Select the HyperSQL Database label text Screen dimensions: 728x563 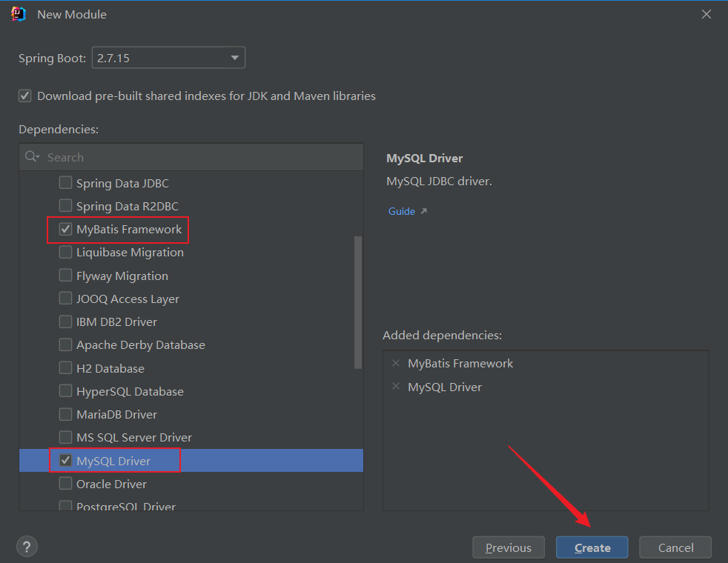tap(130, 391)
